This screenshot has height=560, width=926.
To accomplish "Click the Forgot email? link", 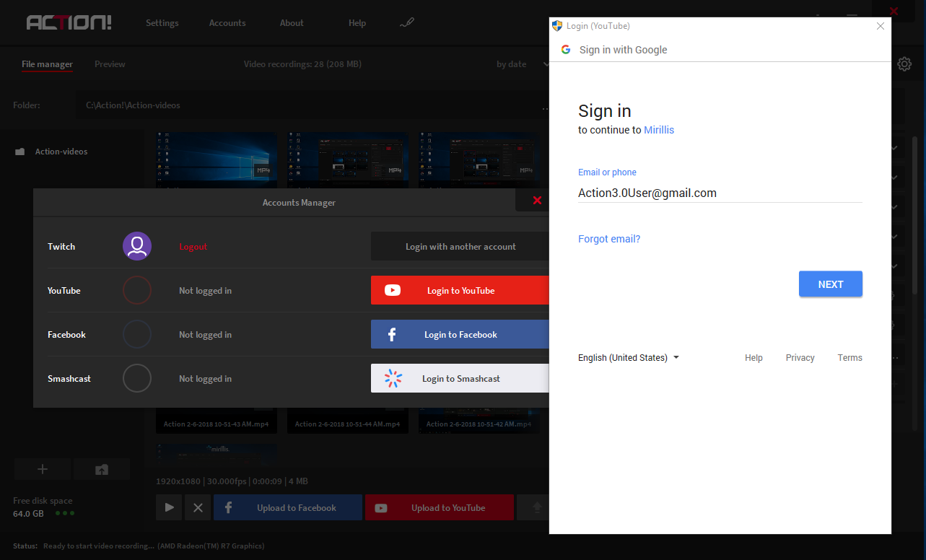I will 609,239.
